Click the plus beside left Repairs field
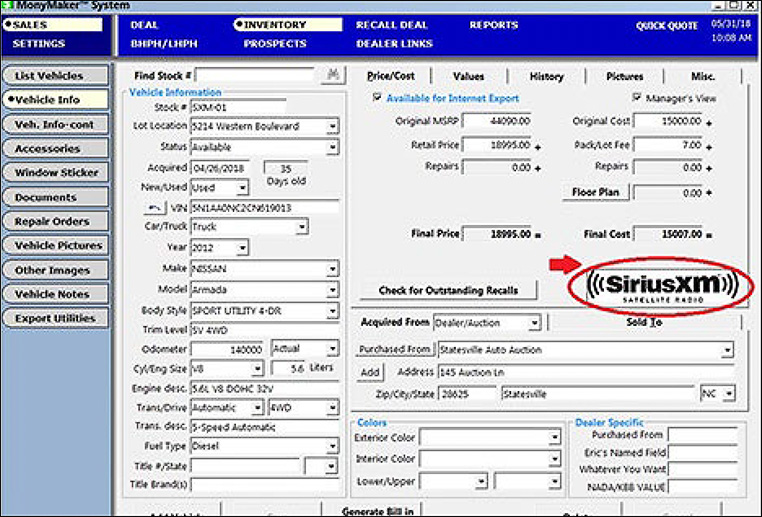Viewport: 762px width, 517px height. point(537,169)
